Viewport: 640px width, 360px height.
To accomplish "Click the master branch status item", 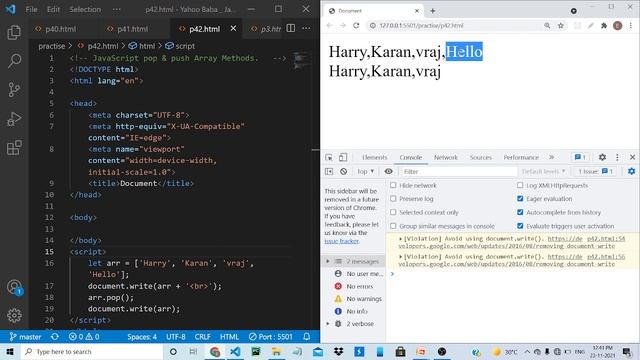I will click(25, 337).
